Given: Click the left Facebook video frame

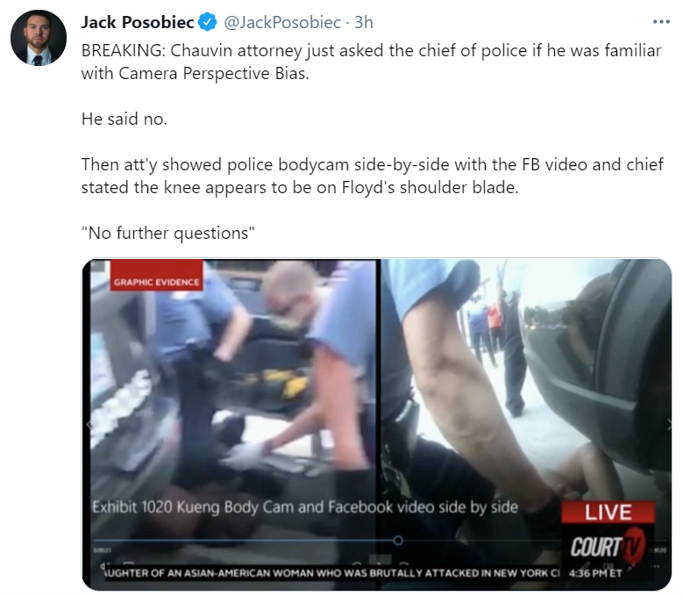Looking at the screenshot, I should pyautogui.click(x=233, y=409).
